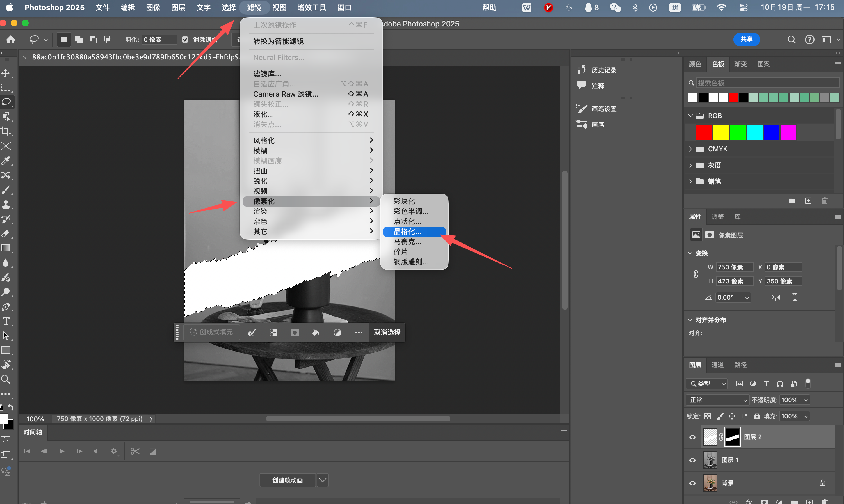844x504 pixels.
Task: Click the 共享 share button
Action: pos(747,39)
